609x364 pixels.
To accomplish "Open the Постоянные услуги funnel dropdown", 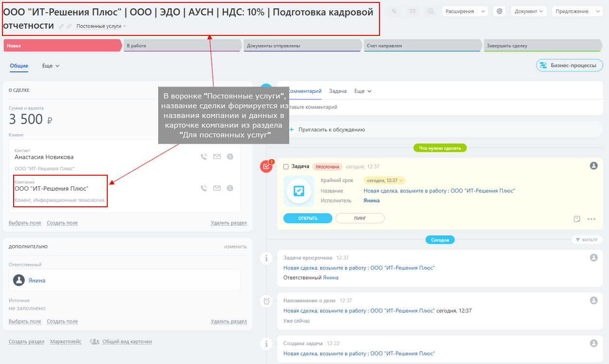I will coord(101,26).
